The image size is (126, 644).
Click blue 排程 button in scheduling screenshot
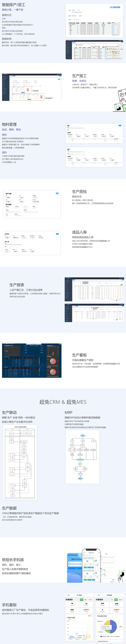coord(112,7)
